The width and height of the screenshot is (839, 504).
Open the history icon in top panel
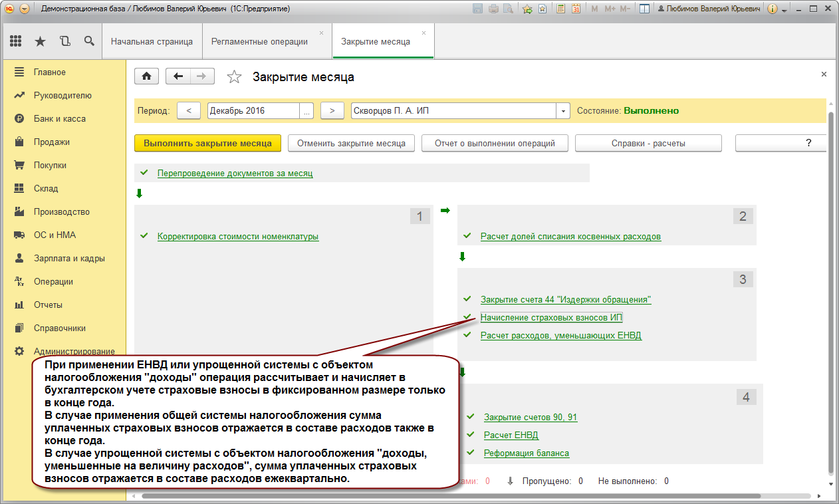click(64, 41)
